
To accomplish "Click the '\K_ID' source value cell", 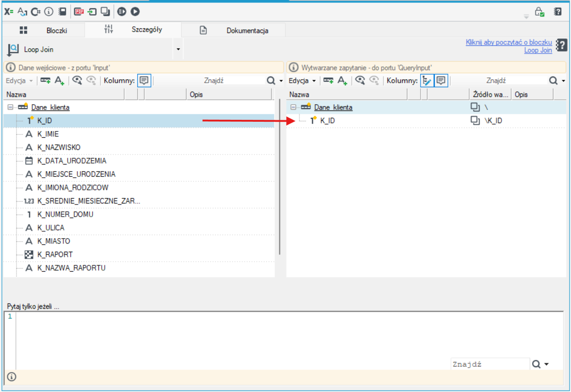I will click(x=494, y=121).
